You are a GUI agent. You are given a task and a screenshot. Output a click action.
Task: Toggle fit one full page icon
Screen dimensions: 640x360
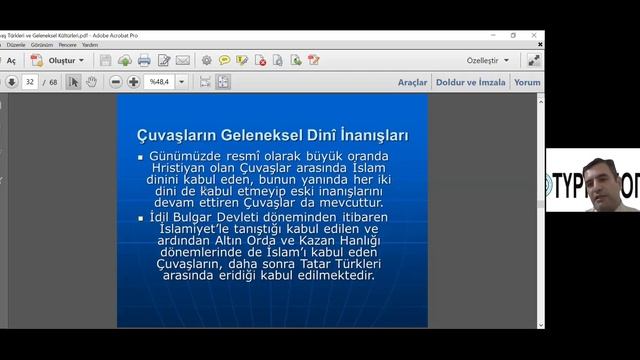[x=223, y=82]
